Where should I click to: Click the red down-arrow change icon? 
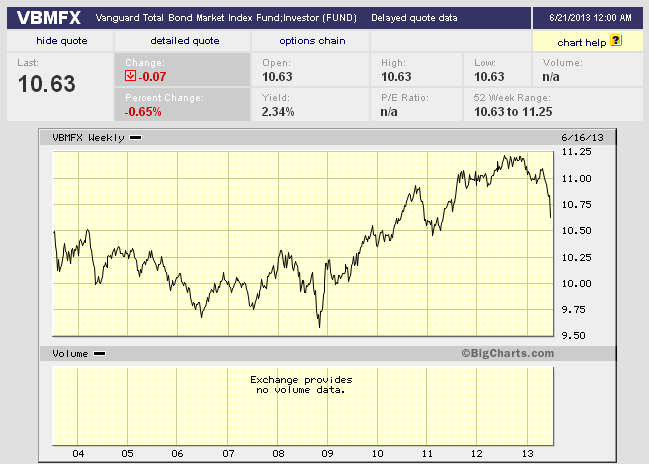(130, 75)
